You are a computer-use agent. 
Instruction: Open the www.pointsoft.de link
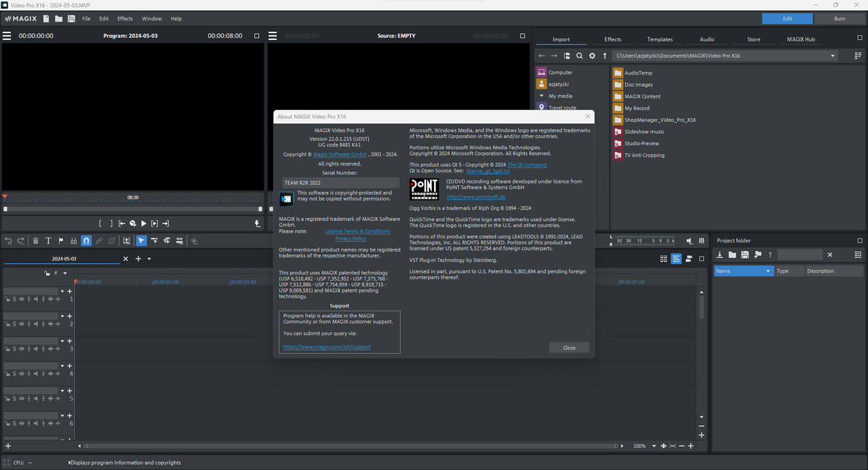(476, 197)
